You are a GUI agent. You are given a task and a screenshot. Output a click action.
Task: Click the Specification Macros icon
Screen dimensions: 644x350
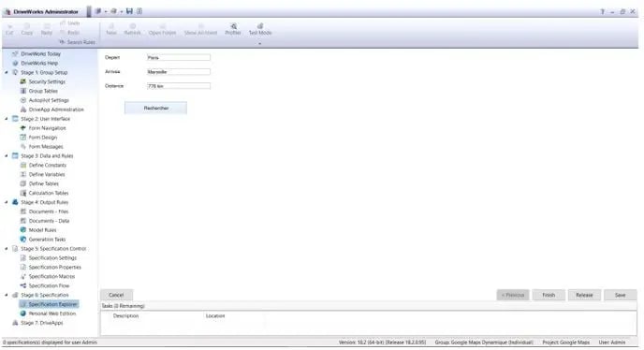point(23,276)
